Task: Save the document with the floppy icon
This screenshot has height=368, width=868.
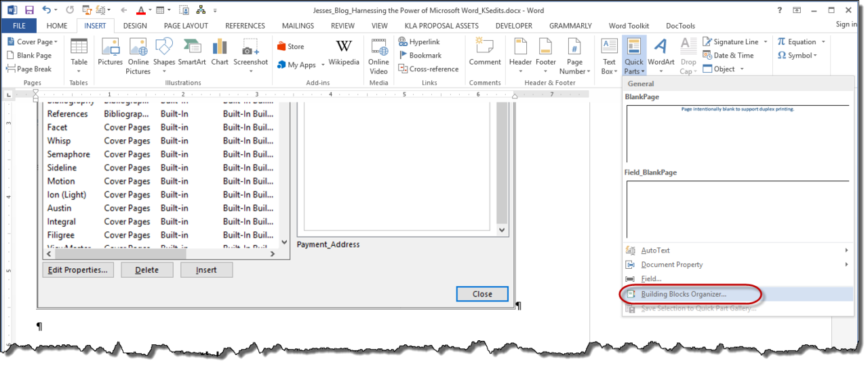Action: click(29, 10)
